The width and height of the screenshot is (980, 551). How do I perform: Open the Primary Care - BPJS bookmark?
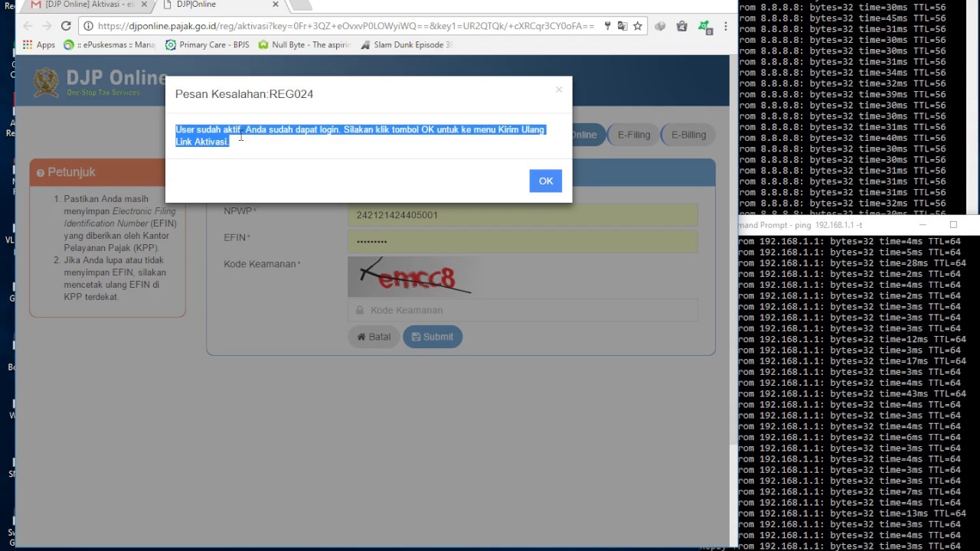207,44
